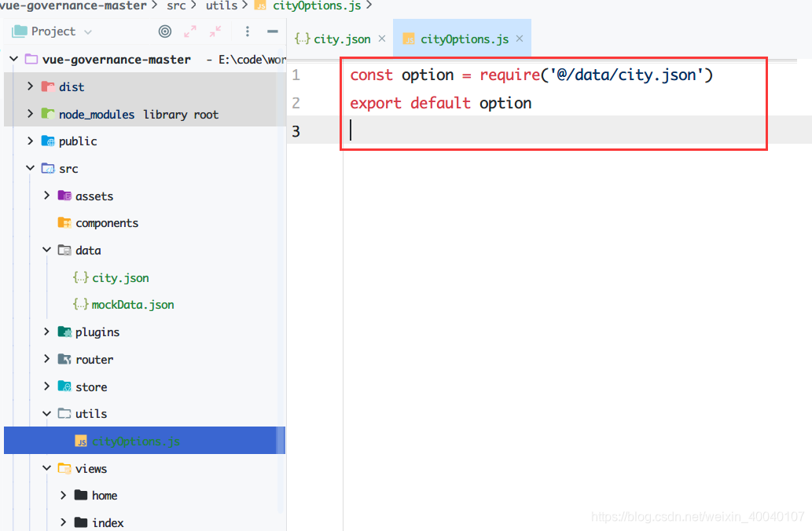Expand the home folder
Image resolution: width=812 pixels, height=531 pixels.
pos(63,496)
